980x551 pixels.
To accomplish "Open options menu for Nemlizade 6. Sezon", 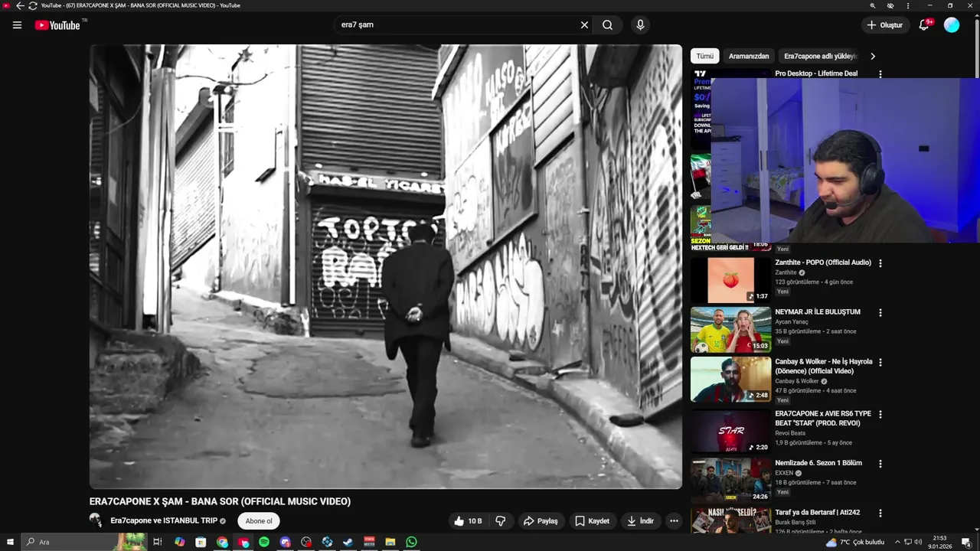I will coord(880,464).
